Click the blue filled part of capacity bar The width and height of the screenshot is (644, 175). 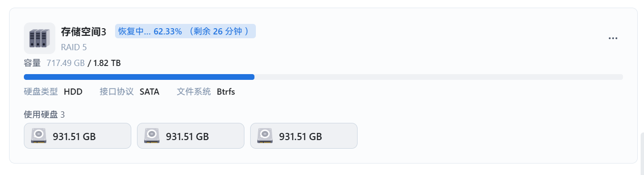[x=139, y=77]
